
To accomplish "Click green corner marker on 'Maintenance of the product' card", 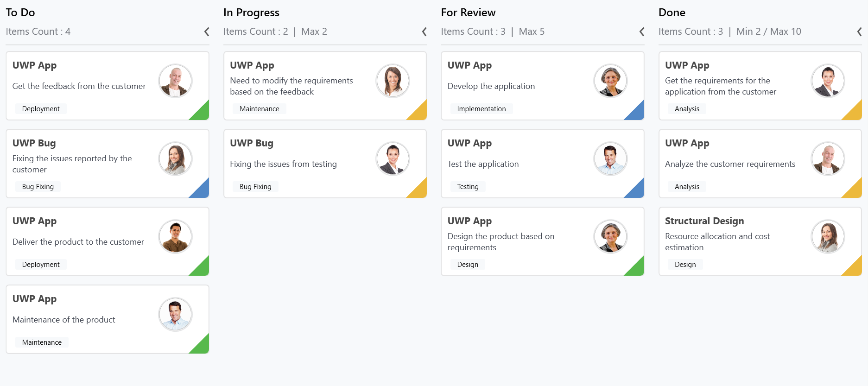I will pos(202,347).
